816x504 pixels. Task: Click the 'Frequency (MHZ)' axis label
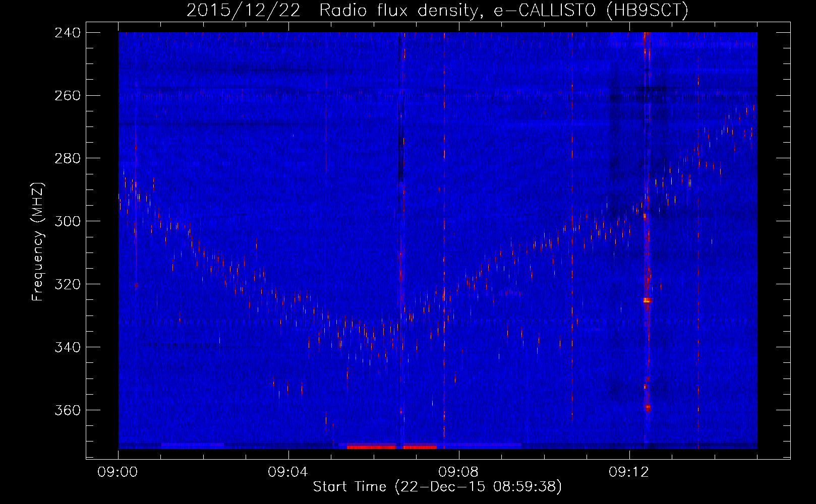pos(38,242)
